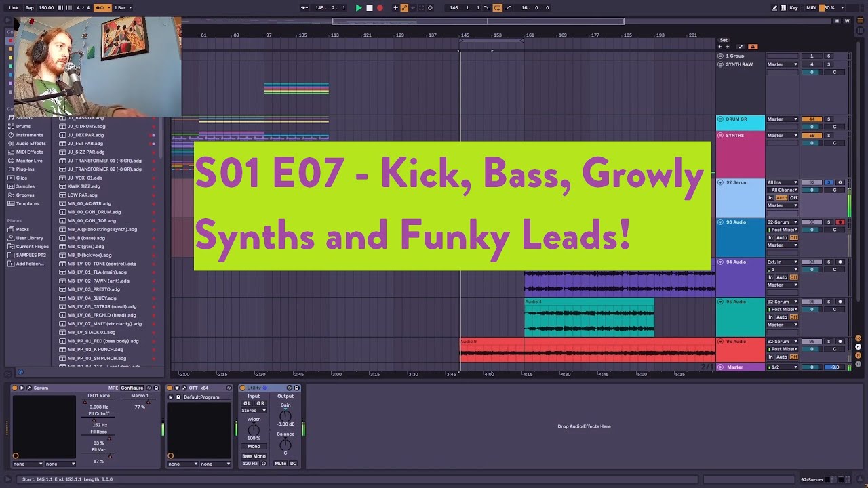Toggle the OTT_x64 device activator
Image resolution: width=868 pixels, height=488 pixels.
pos(170,388)
